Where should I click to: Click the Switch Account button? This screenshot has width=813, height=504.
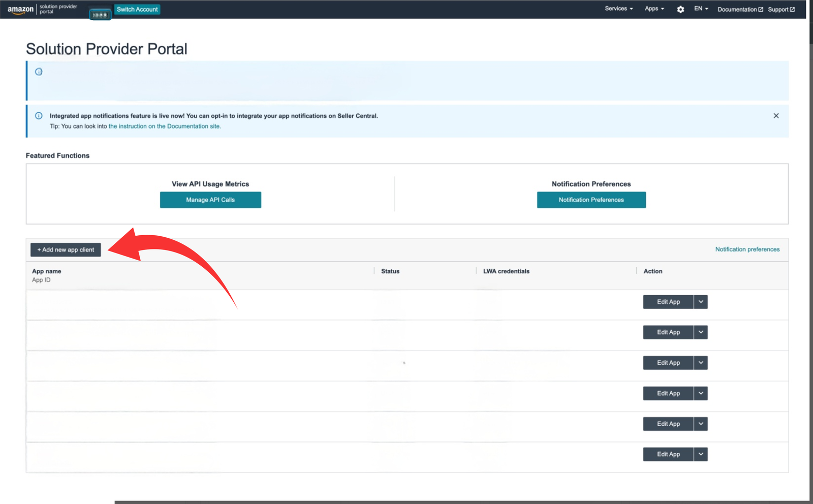137,9
